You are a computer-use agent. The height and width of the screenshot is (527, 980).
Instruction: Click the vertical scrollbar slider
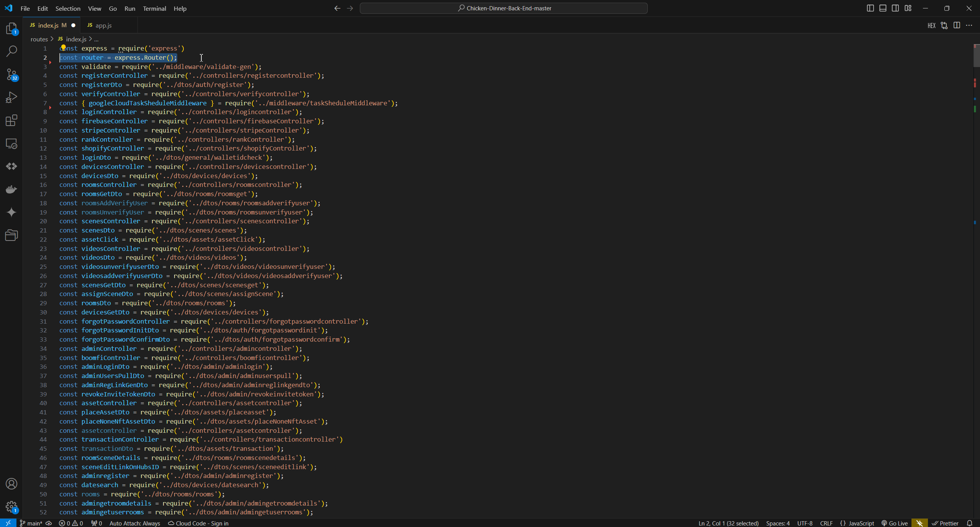pyautogui.click(x=976, y=56)
